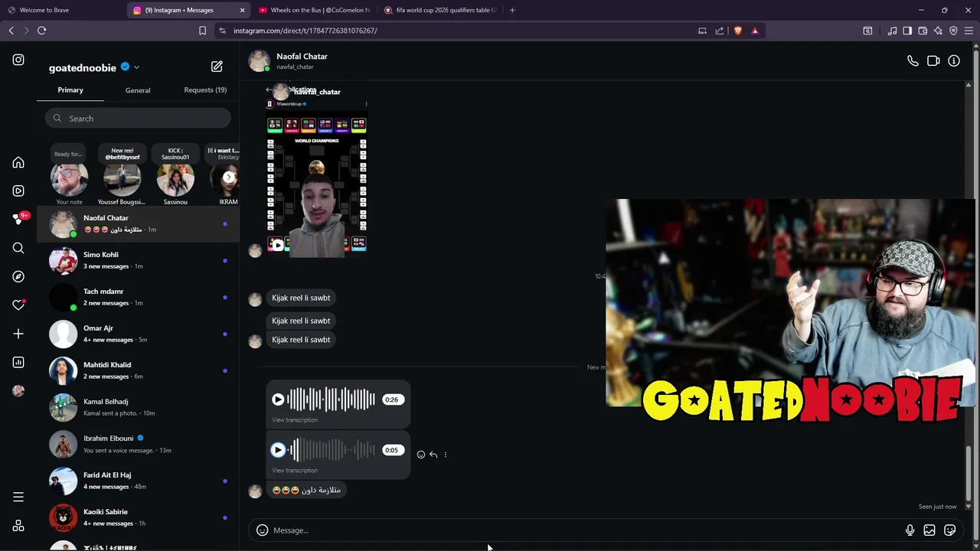
Task: View transcription of 0:05 voice message
Action: (x=295, y=470)
